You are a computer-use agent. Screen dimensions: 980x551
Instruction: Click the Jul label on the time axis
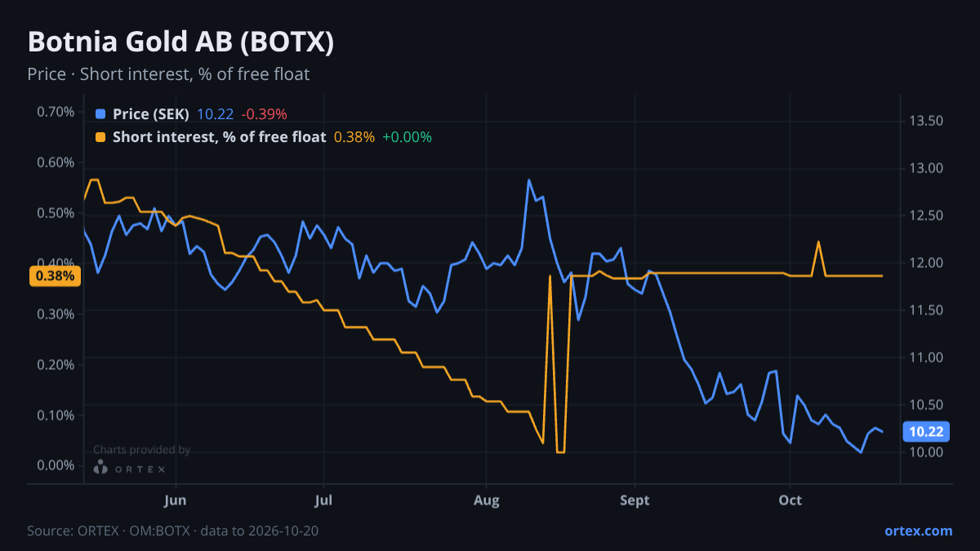(x=324, y=500)
